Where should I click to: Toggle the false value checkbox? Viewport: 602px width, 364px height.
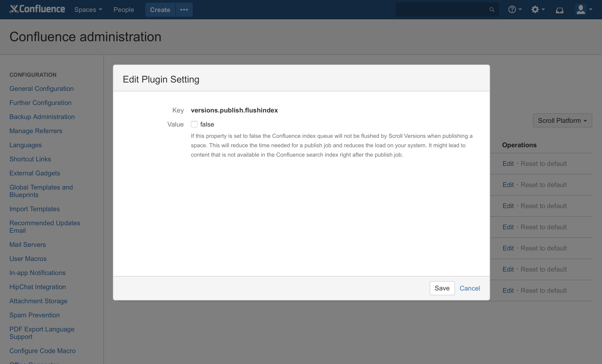(x=194, y=124)
